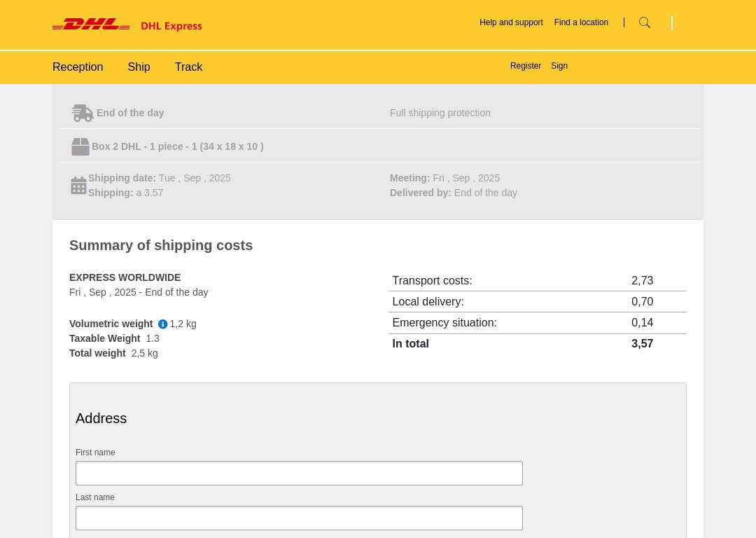
Task: Click the Emergency situation value 0,14
Action: 642,323
